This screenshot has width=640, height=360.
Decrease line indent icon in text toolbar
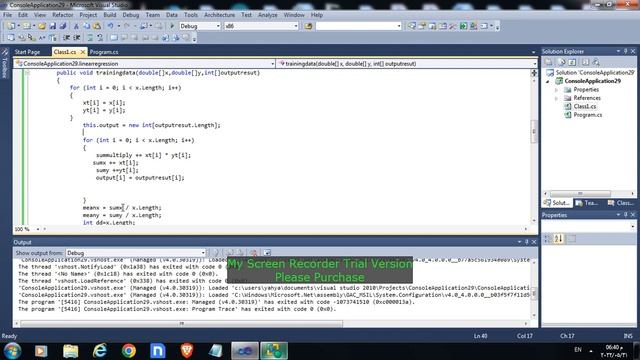pyautogui.click(x=67, y=38)
